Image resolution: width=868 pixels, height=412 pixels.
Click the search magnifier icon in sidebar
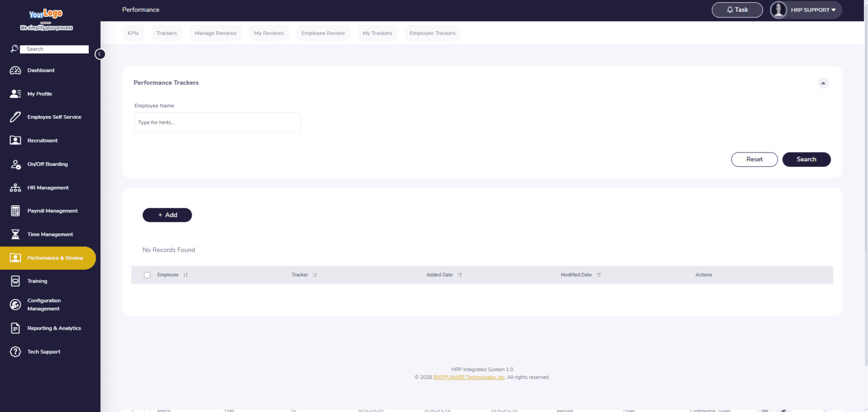click(x=15, y=49)
